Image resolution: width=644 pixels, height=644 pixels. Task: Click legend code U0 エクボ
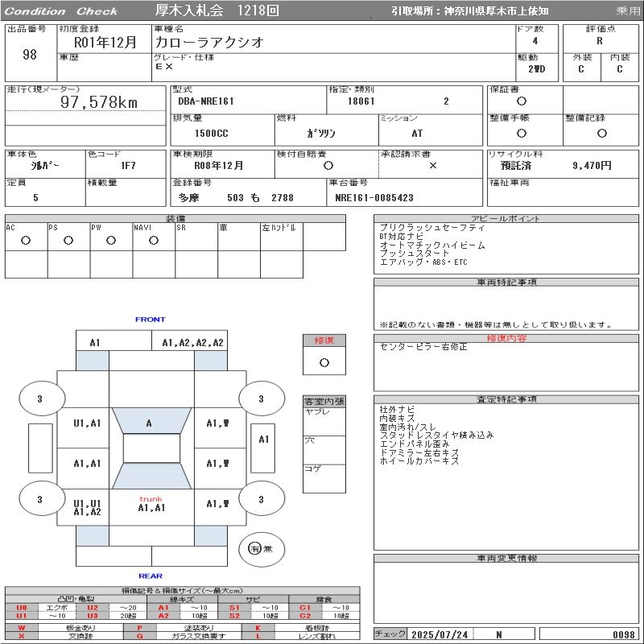point(43,608)
